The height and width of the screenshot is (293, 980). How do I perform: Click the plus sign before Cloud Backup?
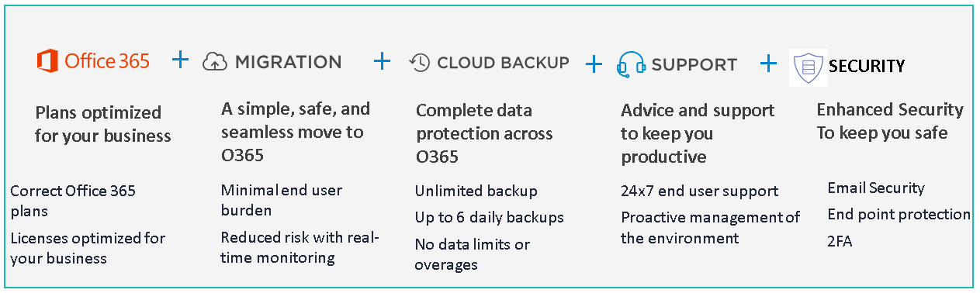[382, 61]
